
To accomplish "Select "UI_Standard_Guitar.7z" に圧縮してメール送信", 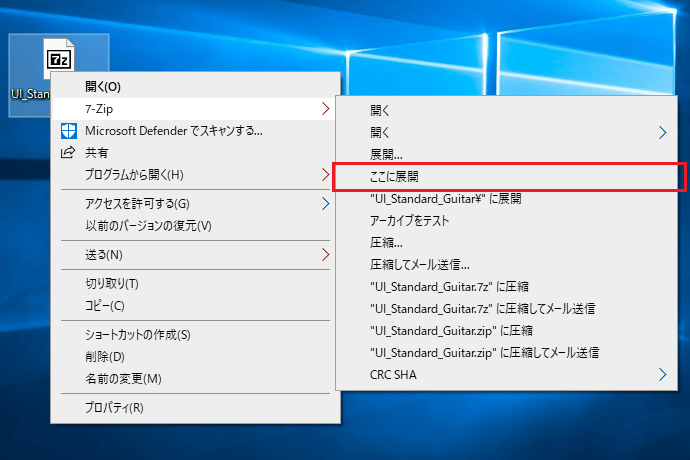I will point(506,309).
